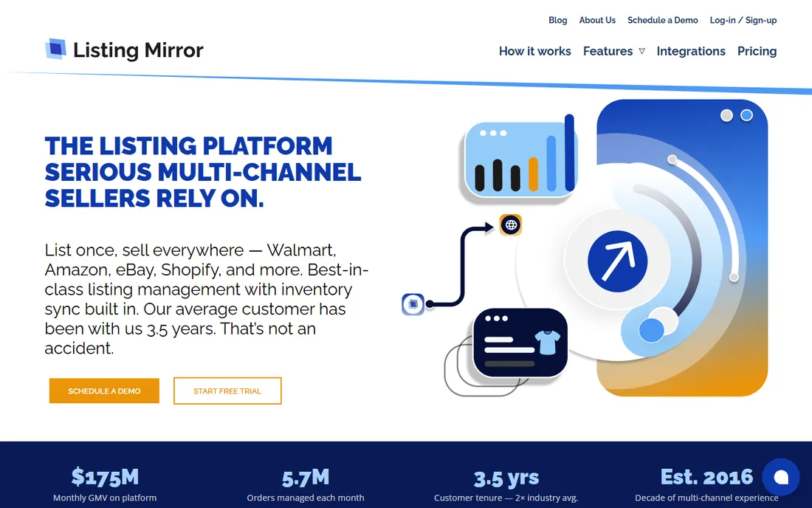Click the blue dot at illustration top-right
Image resolution: width=812 pixels, height=508 pixels.
[746, 115]
